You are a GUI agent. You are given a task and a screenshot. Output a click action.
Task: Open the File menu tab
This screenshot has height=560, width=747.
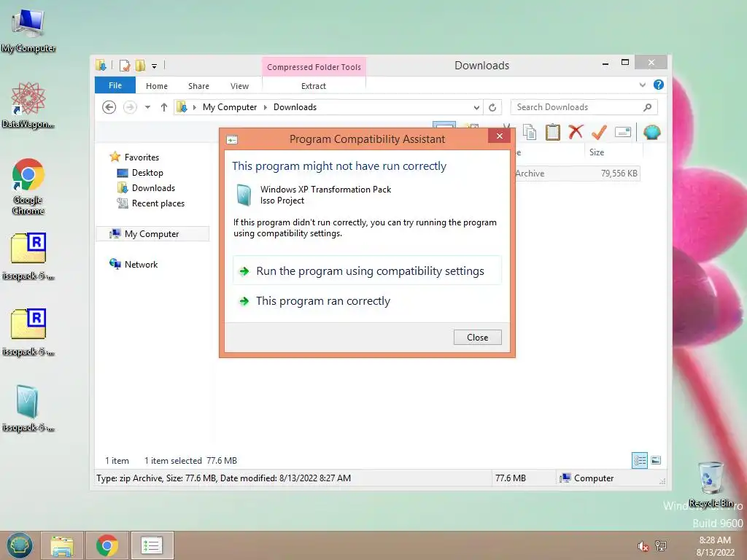coord(115,85)
